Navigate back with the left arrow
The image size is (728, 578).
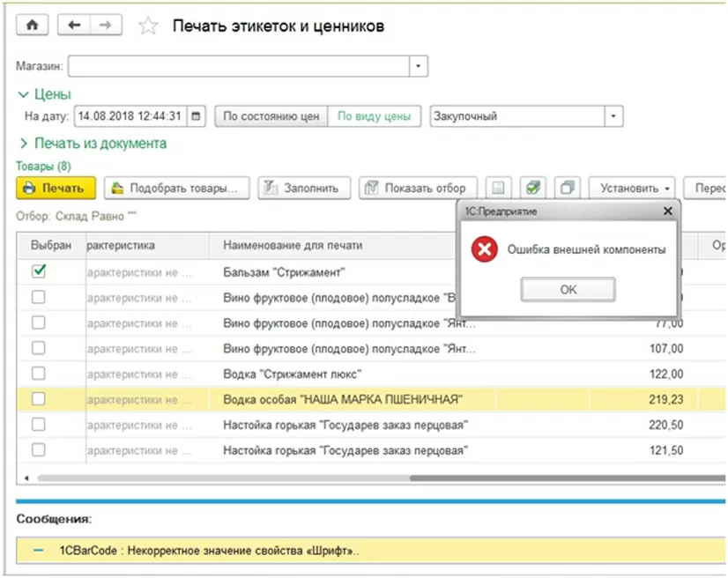(x=74, y=25)
